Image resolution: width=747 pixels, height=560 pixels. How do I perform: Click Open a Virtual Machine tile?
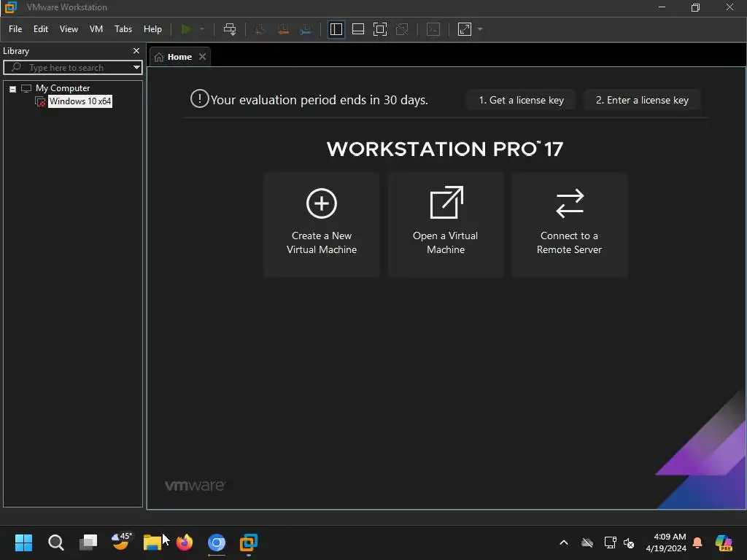pos(446,225)
